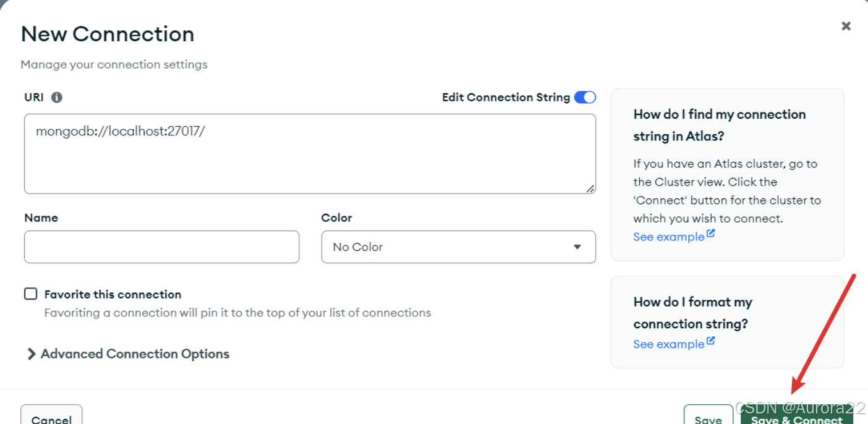Open See example link for Atlas connection string
Viewport: 868px width, 424px height.
[x=668, y=237]
